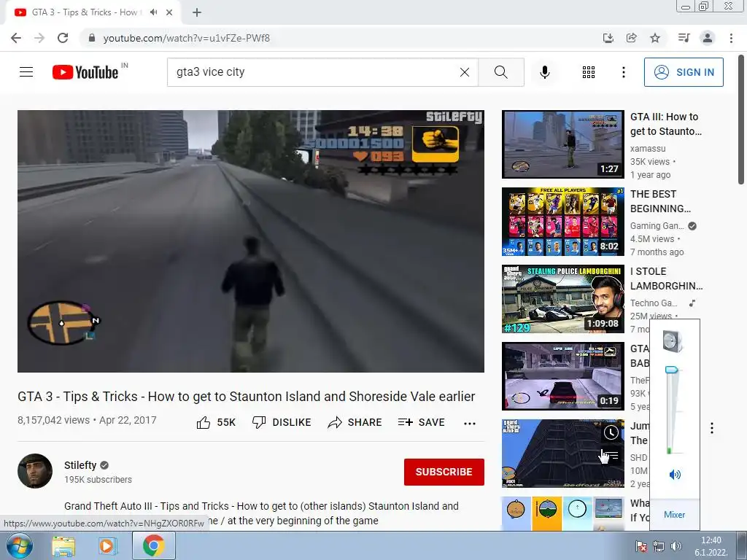Search with your voice microphone
Image resolution: width=747 pixels, height=560 pixels.
[544, 72]
